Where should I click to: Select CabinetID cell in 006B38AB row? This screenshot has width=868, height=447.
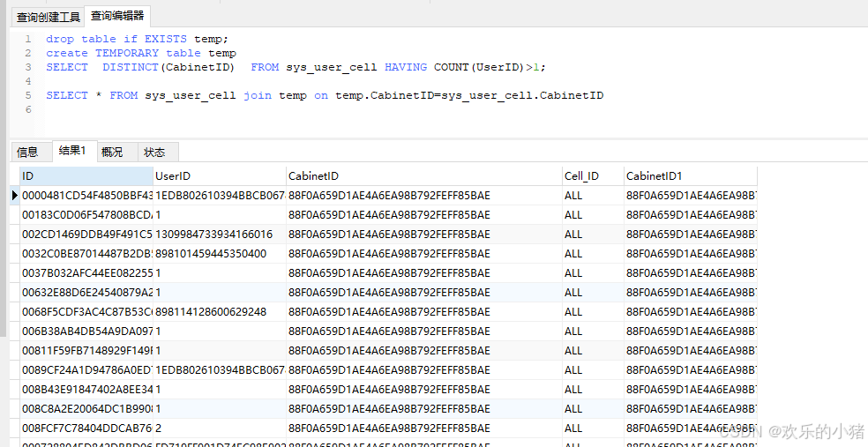tap(424, 331)
